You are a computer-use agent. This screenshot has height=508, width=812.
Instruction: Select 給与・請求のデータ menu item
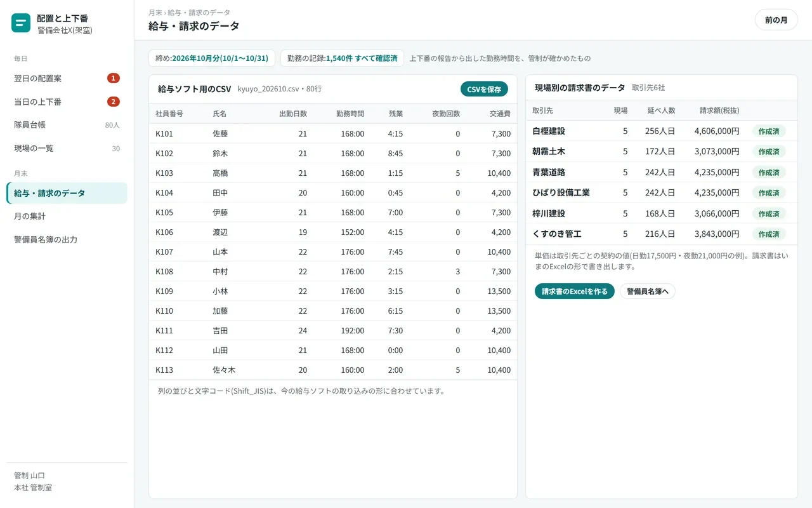(67, 193)
